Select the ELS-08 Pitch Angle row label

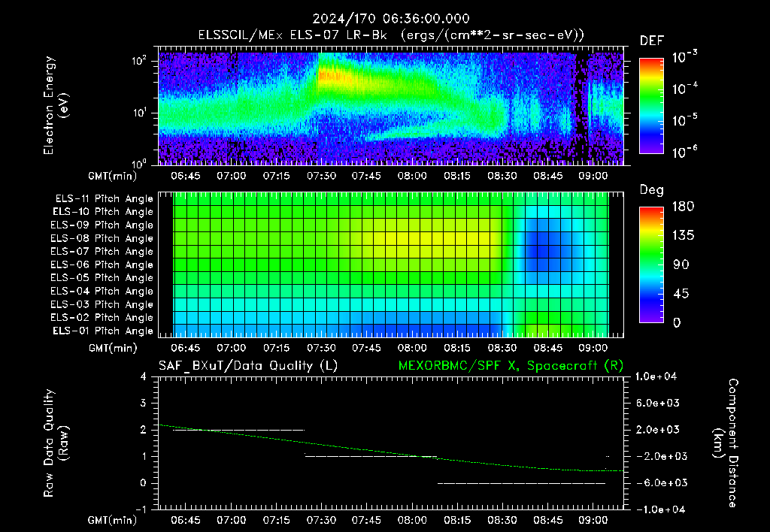[x=102, y=238]
